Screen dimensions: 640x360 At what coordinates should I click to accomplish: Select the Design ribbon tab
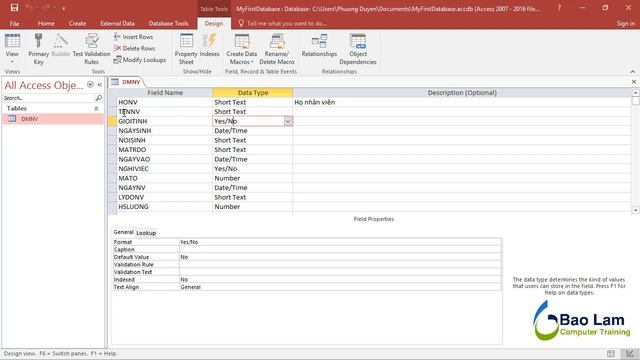pyautogui.click(x=214, y=23)
